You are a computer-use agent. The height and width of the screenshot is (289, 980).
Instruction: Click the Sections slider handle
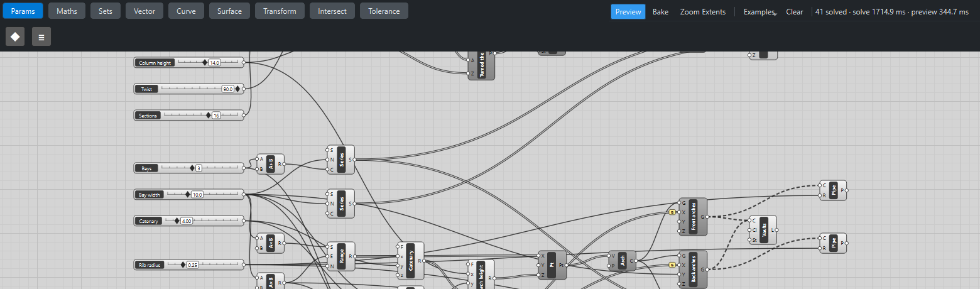click(x=209, y=115)
